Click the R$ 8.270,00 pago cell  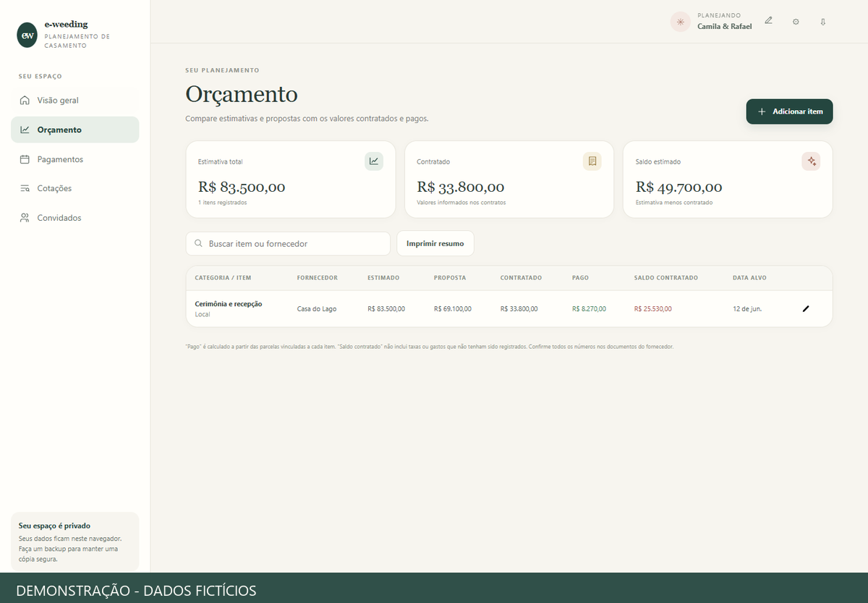[589, 309]
